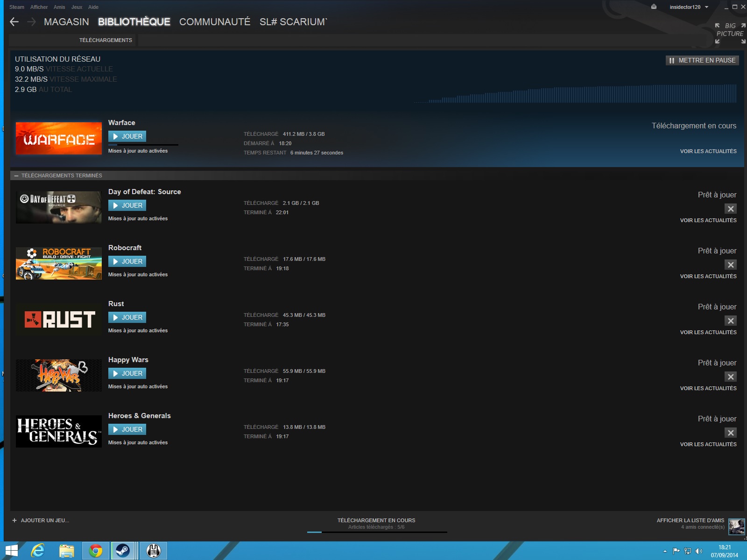
Task: Play Heroes & Generals with Jouer button
Action: (127, 429)
